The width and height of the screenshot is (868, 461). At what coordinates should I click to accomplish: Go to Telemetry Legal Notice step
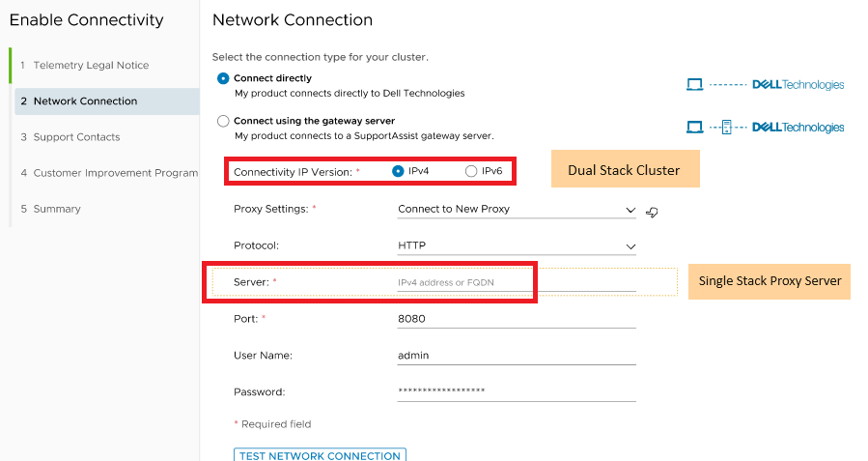[x=91, y=66]
